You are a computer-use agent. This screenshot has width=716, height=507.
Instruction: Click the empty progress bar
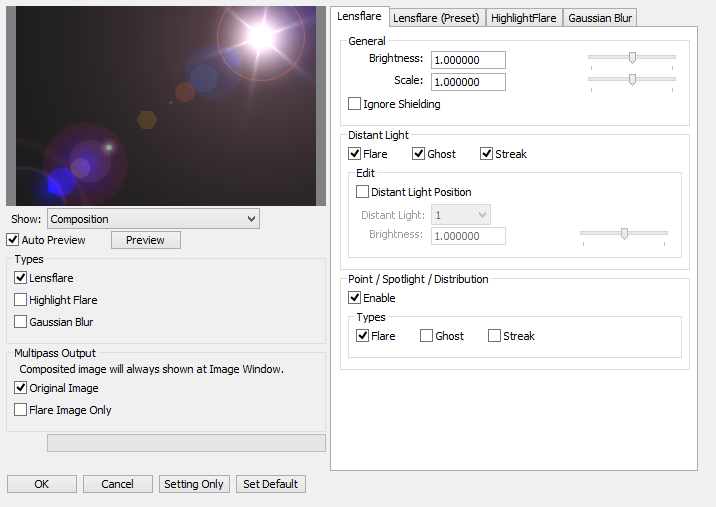(x=186, y=443)
